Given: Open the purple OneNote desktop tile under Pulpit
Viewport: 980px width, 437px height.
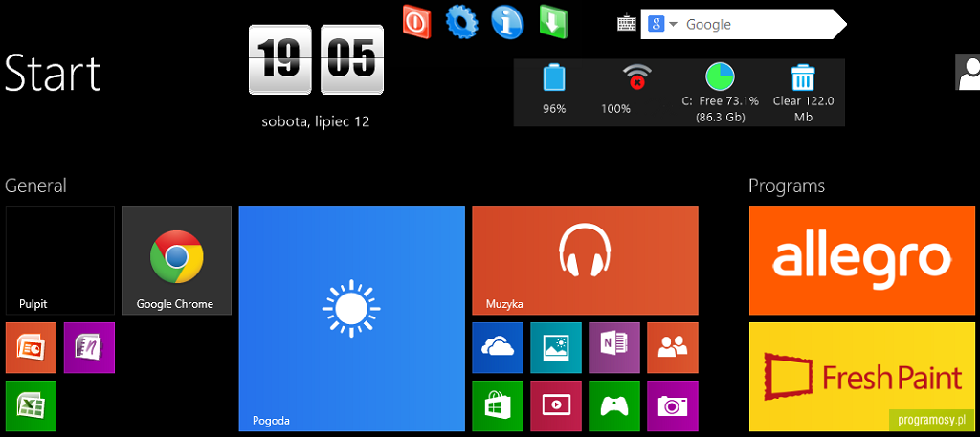Looking at the screenshot, I should point(89,348).
